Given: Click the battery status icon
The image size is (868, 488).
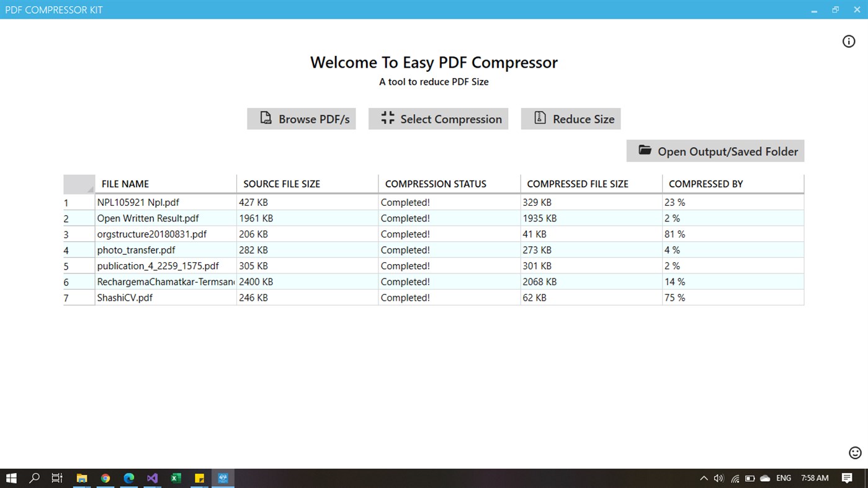Looking at the screenshot, I should click(749, 478).
